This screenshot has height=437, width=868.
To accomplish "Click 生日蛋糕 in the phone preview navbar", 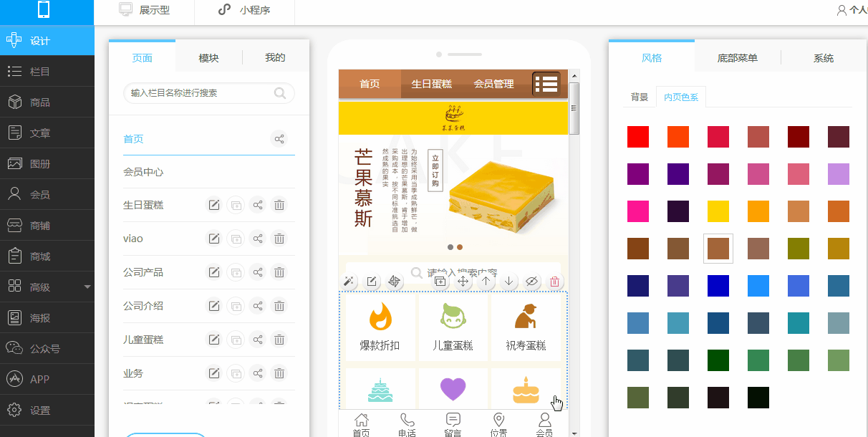I will pos(431,84).
